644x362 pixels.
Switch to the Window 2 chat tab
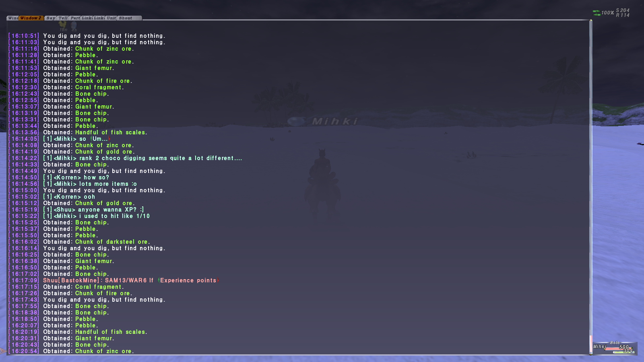[x=31, y=18]
